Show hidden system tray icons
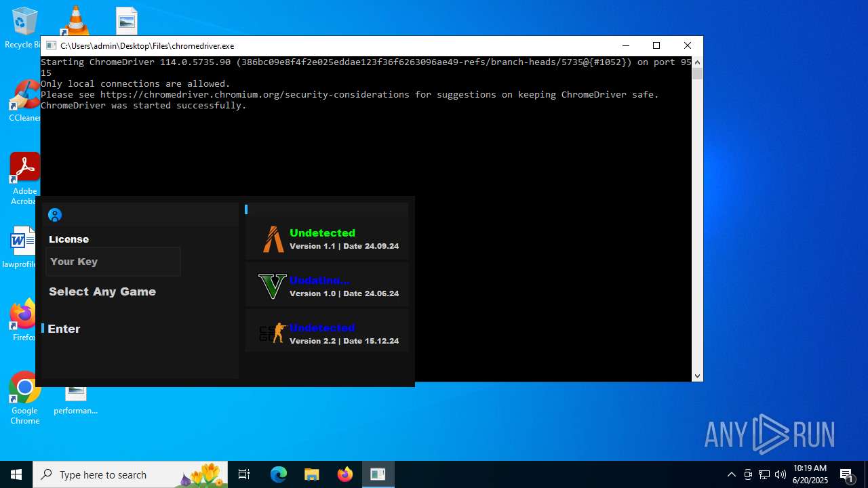Viewport: 868px width, 488px height. [731, 474]
